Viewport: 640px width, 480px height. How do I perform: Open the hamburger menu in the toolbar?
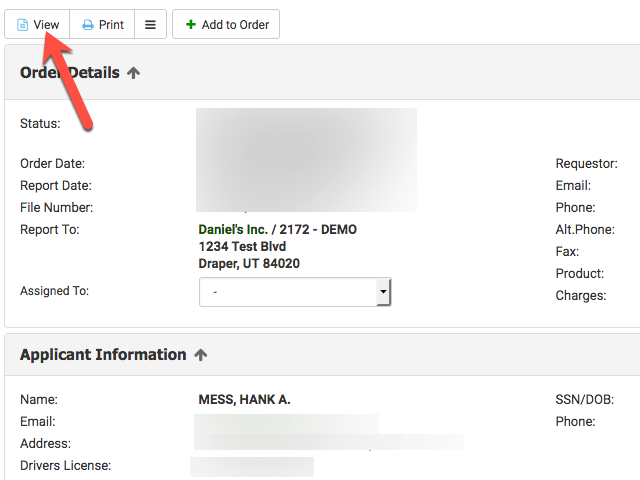[x=150, y=25]
